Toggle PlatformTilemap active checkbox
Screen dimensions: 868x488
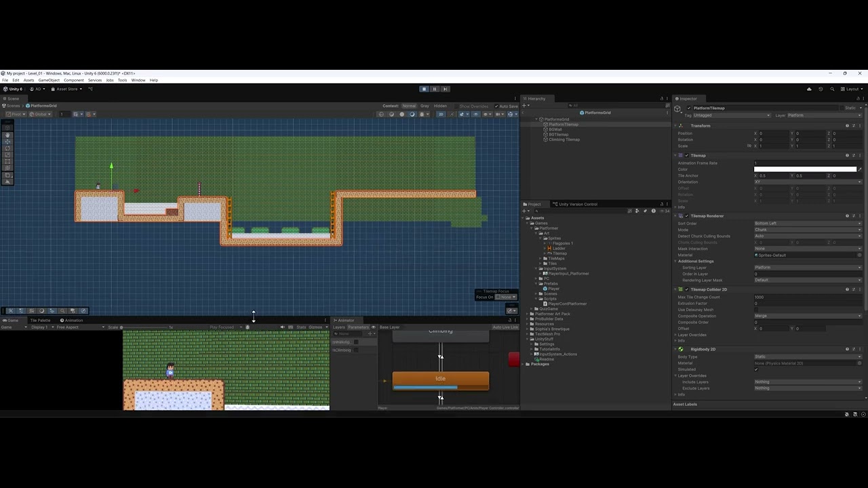(689, 108)
